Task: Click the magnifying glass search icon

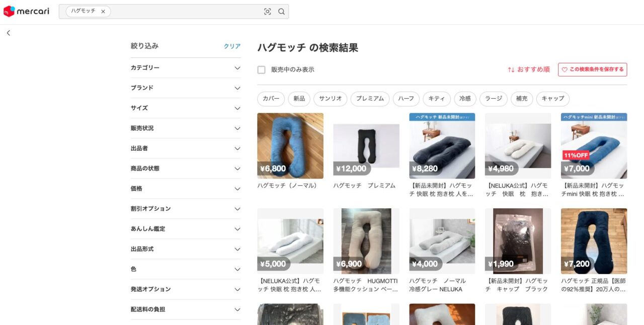Action: point(281,12)
